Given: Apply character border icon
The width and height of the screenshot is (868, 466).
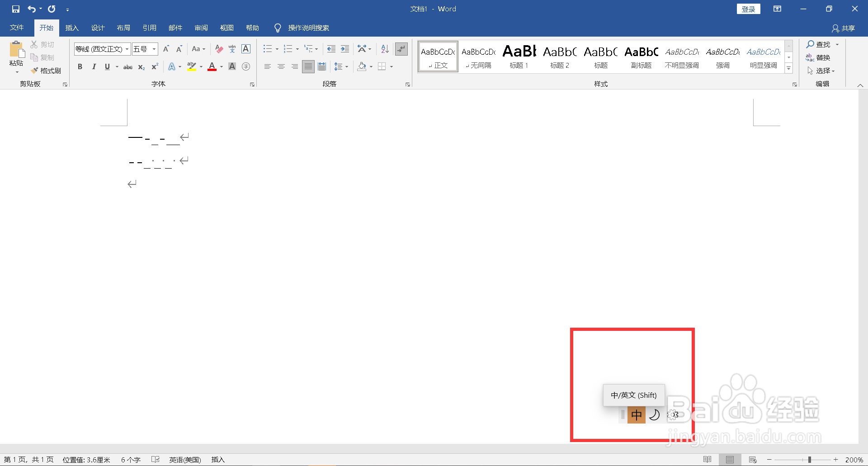Looking at the screenshot, I should [x=246, y=49].
